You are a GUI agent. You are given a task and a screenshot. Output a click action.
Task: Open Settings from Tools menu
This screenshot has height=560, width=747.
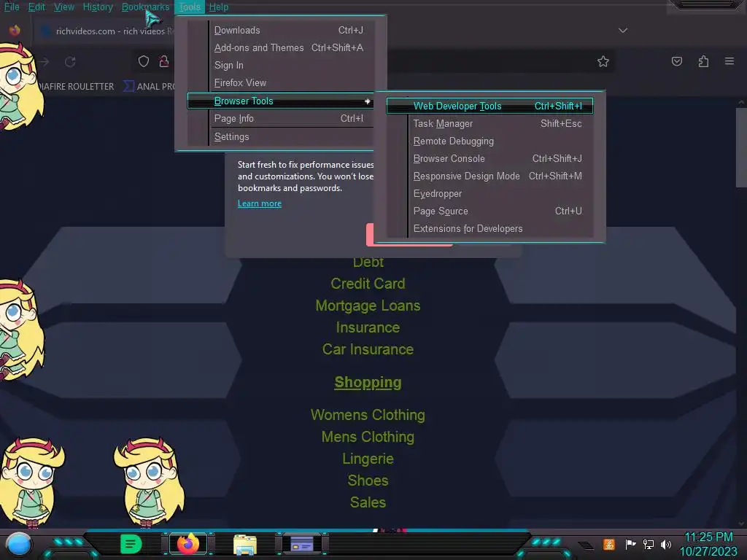[x=280, y=136]
